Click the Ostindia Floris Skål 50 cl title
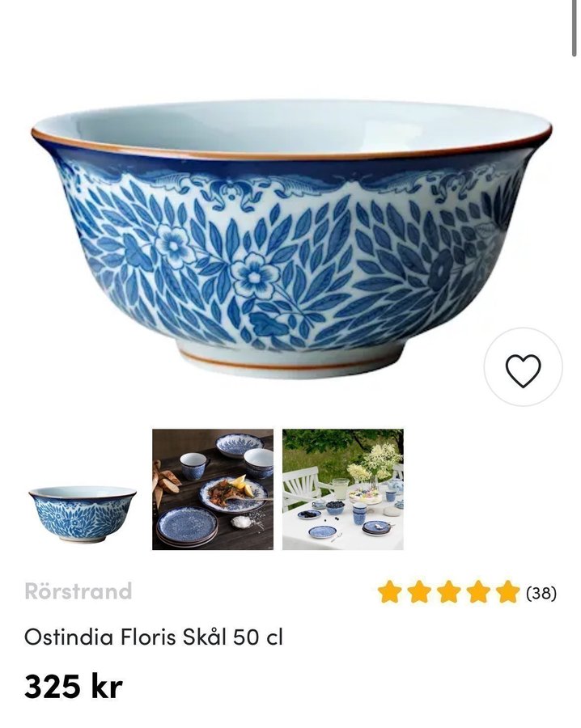Viewport: 581px width, 728px height. click(x=153, y=637)
